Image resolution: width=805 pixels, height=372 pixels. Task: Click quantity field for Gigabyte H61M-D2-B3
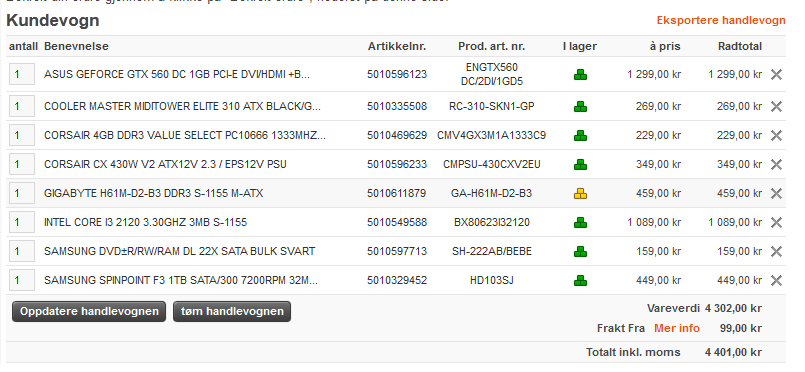[22, 193]
